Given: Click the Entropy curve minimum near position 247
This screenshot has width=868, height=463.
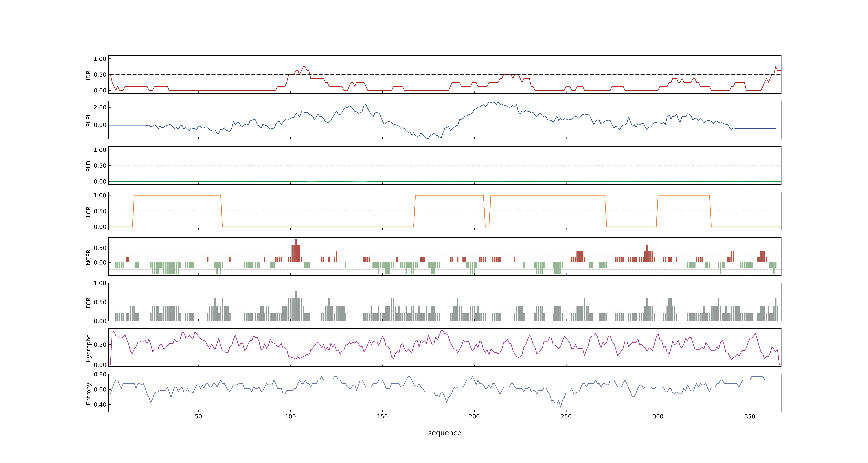Looking at the screenshot, I should (x=561, y=407).
